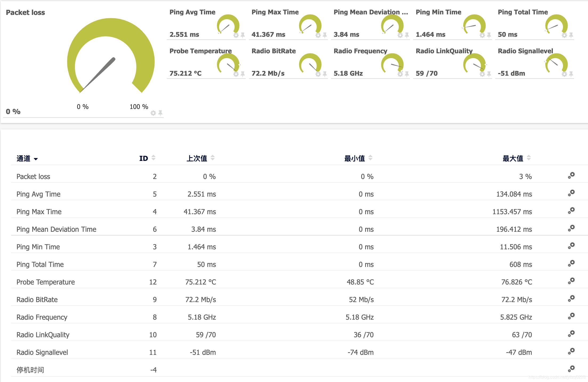
Task: Sort table by ID column
Action: [x=147, y=158]
